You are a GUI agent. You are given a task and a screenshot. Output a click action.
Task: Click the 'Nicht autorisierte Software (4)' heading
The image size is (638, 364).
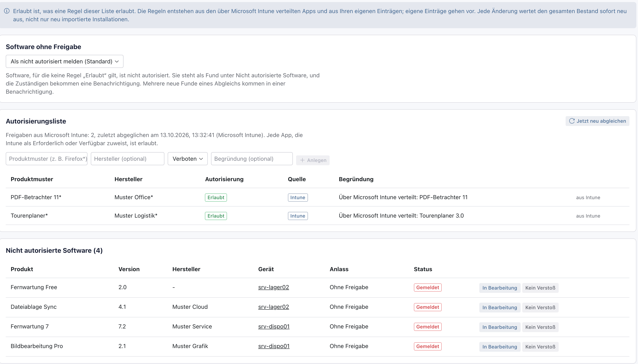click(54, 251)
